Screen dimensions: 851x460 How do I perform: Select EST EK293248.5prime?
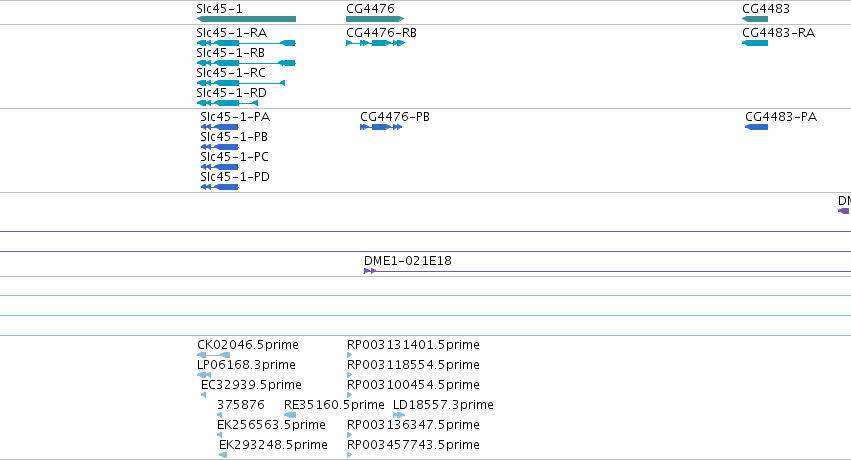click(223, 456)
